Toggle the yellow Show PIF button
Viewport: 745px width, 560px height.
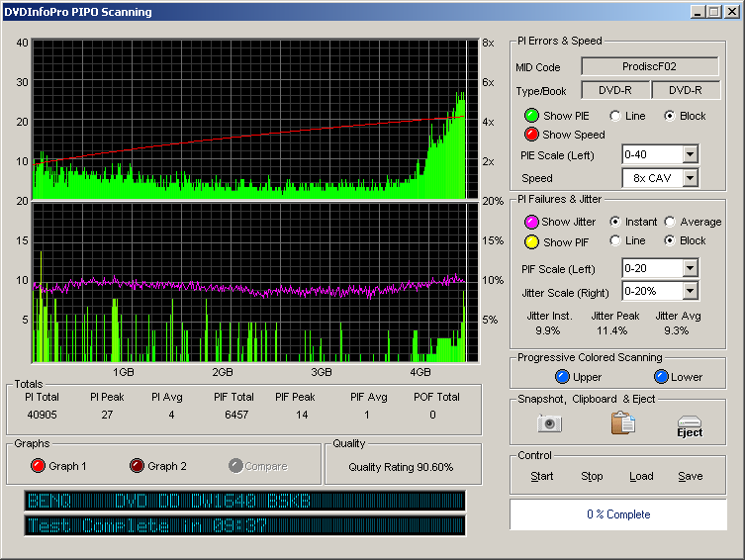point(531,241)
